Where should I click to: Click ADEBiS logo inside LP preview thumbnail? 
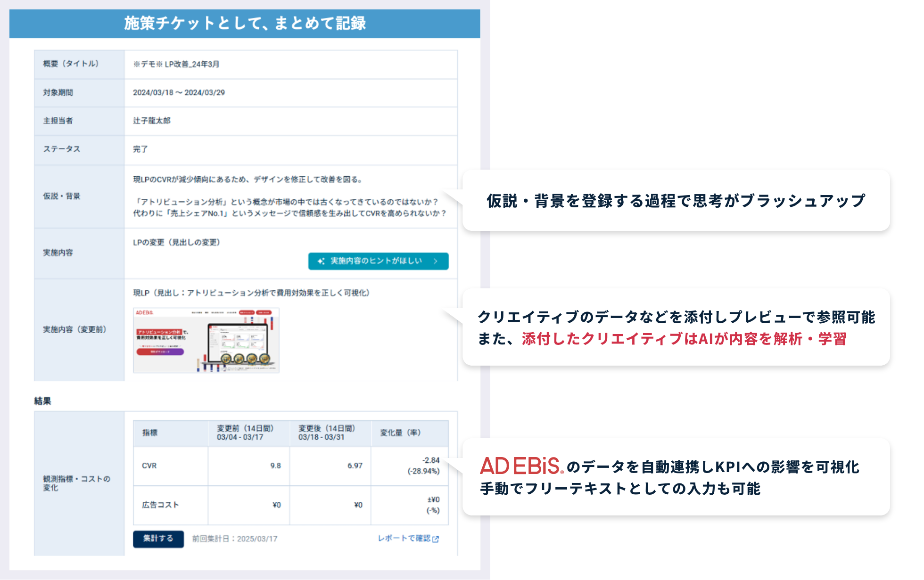(x=144, y=313)
